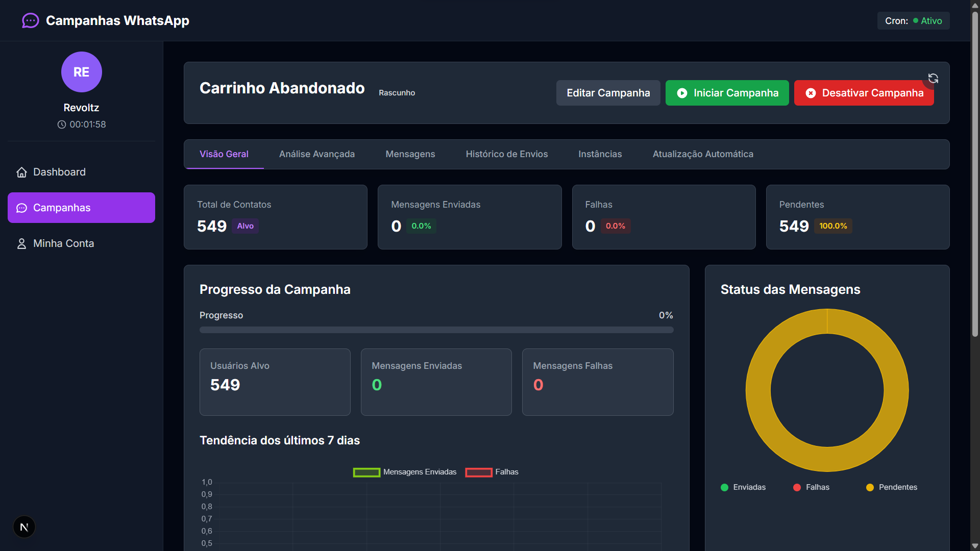
Task: Click the clock icon beside 00:01:58
Action: point(62,124)
